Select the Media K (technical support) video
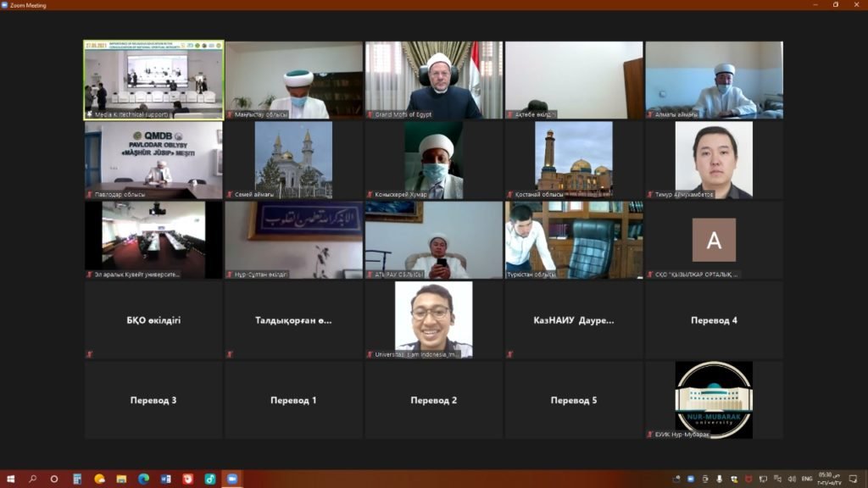 pyautogui.click(x=153, y=80)
